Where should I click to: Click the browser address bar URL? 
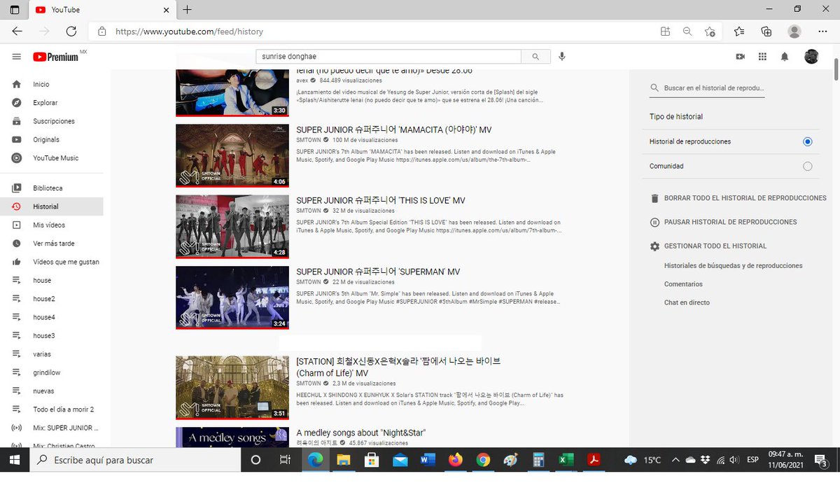(x=189, y=31)
